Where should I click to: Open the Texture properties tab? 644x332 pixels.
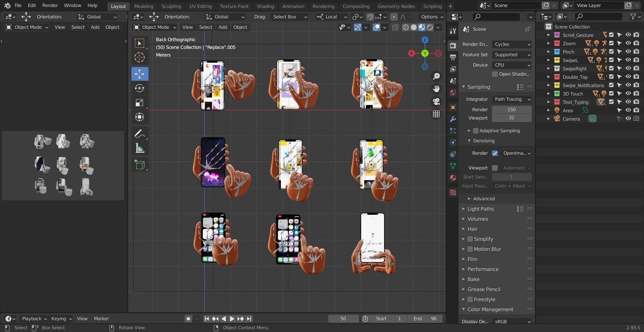(453, 192)
